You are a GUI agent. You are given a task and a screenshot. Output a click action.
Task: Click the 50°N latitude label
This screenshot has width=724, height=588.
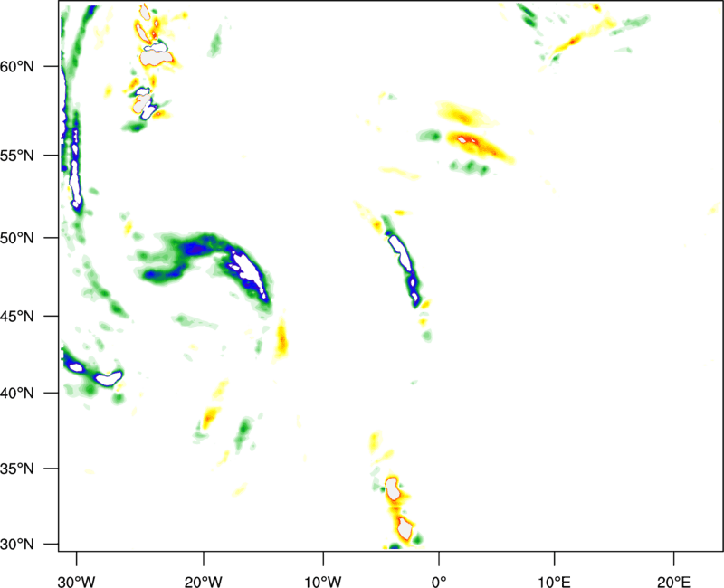click(17, 238)
